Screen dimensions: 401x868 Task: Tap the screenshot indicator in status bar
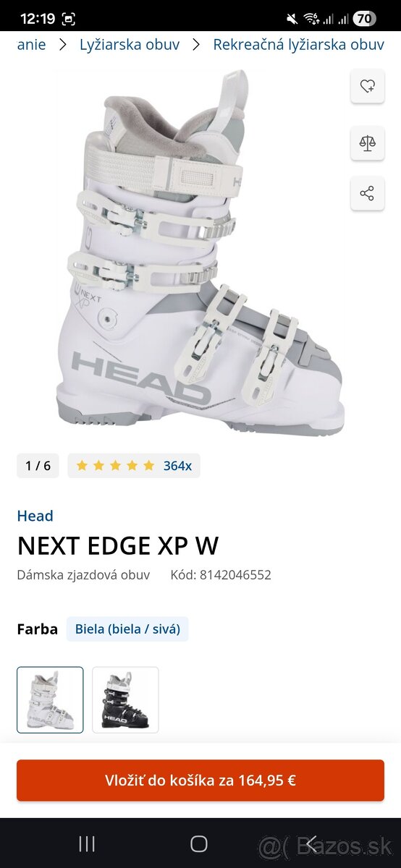(x=68, y=19)
